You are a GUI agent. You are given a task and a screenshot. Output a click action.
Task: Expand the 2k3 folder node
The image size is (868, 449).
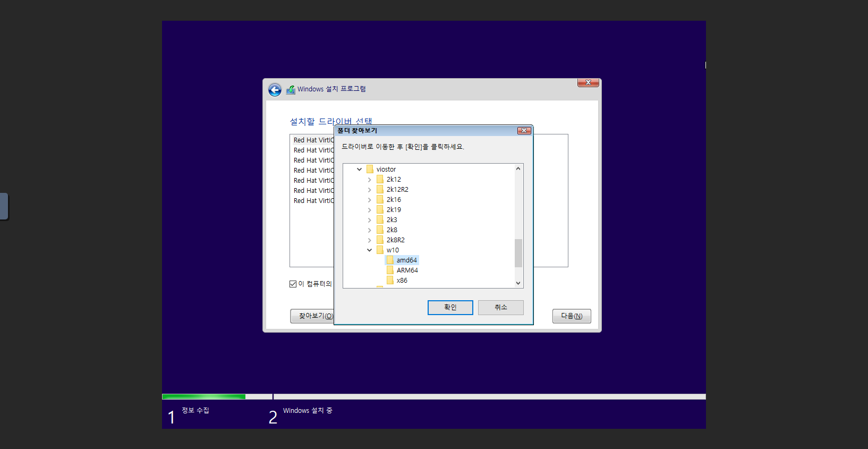(369, 220)
